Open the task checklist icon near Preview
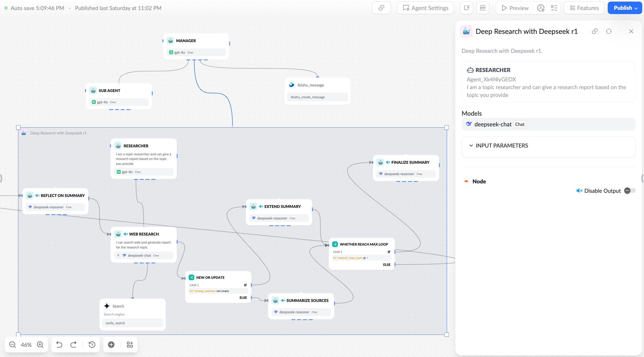644x357 pixels. [554, 8]
